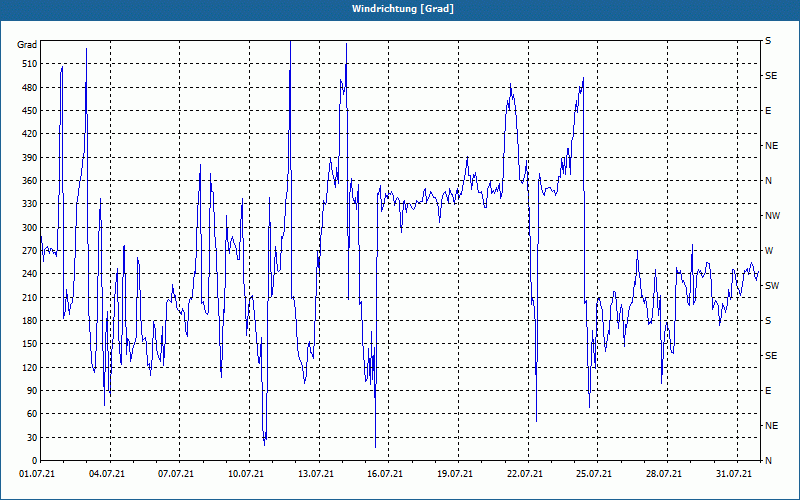Select the 180 value on the degree axis
Screen dimensions: 800x500
pyautogui.click(x=30, y=321)
